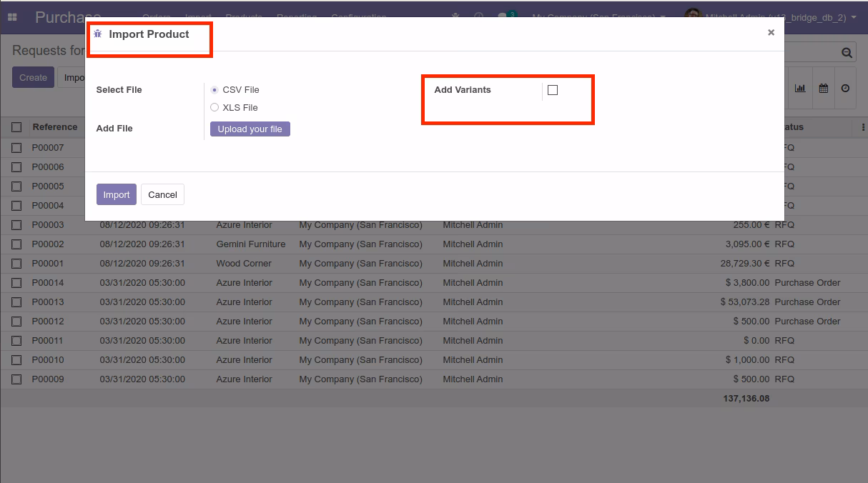Click My Company cell in row P00002
The width and height of the screenshot is (868, 483).
(x=360, y=244)
